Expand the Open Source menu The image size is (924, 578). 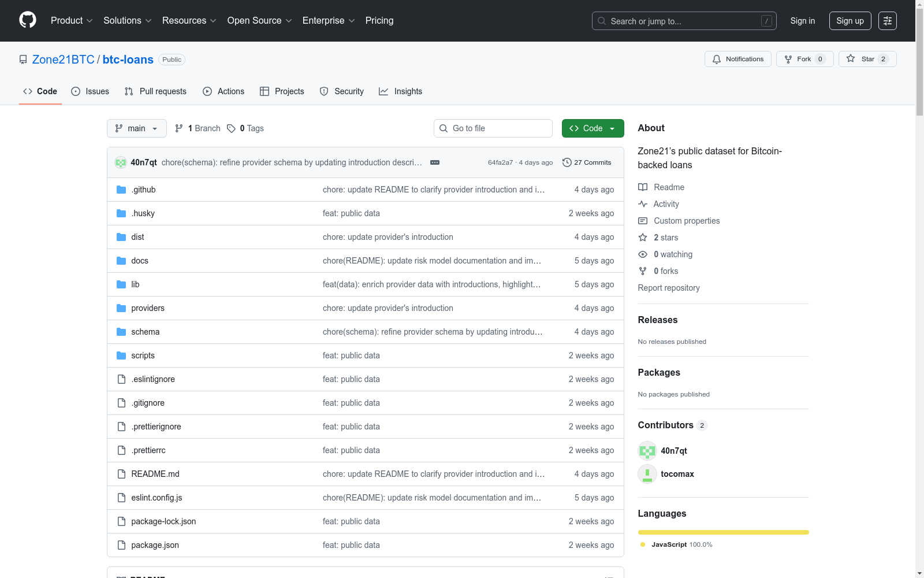pyautogui.click(x=260, y=21)
